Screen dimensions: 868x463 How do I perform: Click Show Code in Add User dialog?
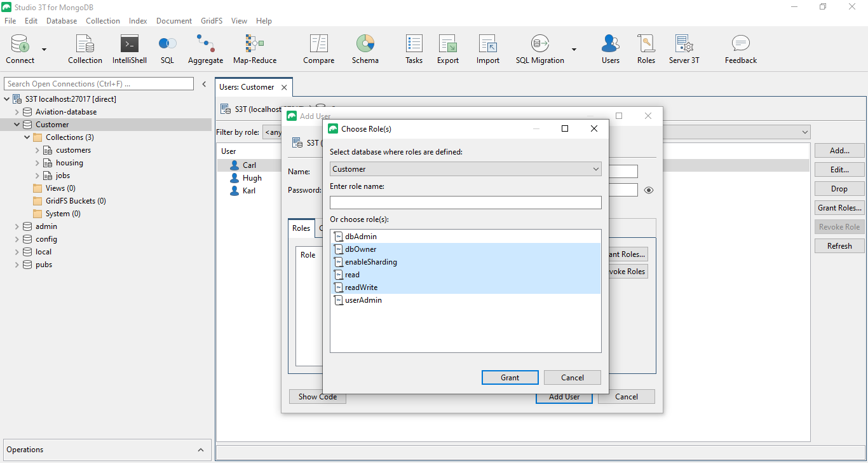click(x=318, y=397)
